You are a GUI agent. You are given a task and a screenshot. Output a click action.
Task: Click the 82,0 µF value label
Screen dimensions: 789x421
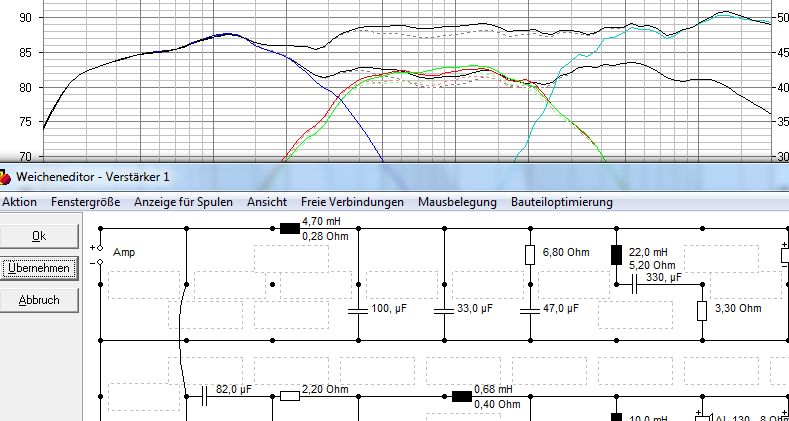pyautogui.click(x=233, y=389)
